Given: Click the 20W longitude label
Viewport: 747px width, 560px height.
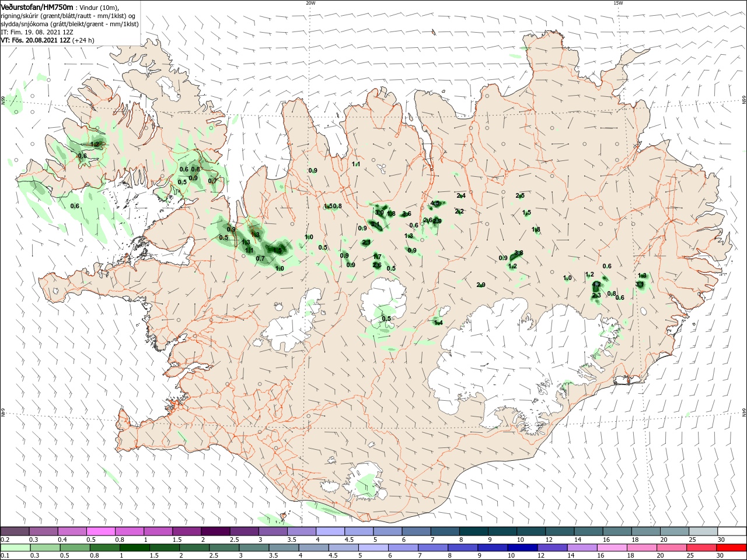Looking at the screenshot, I should tap(310, 3).
